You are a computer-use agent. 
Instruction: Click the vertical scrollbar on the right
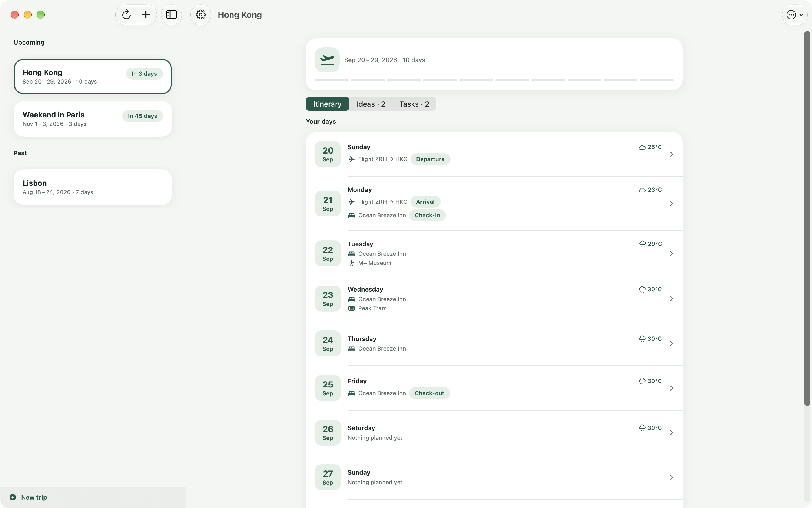coord(807,218)
